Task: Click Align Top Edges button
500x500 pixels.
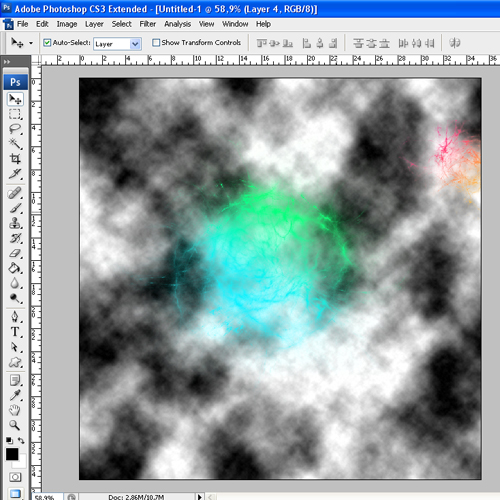Action: (x=262, y=43)
